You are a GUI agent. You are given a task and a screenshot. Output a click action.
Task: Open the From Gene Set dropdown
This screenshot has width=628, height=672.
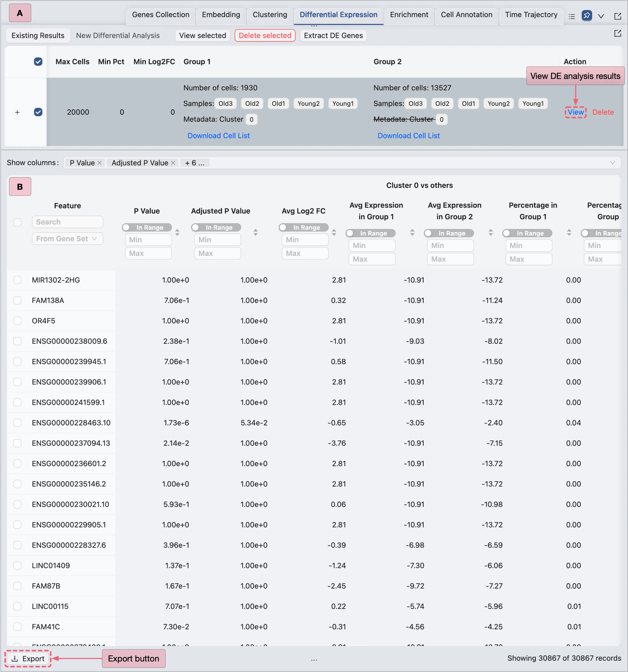pos(67,239)
